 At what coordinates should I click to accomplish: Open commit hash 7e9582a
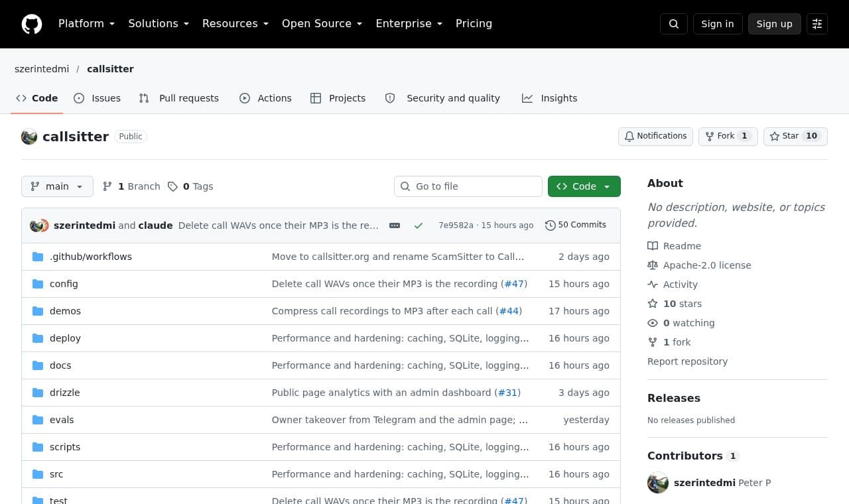[x=456, y=225]
